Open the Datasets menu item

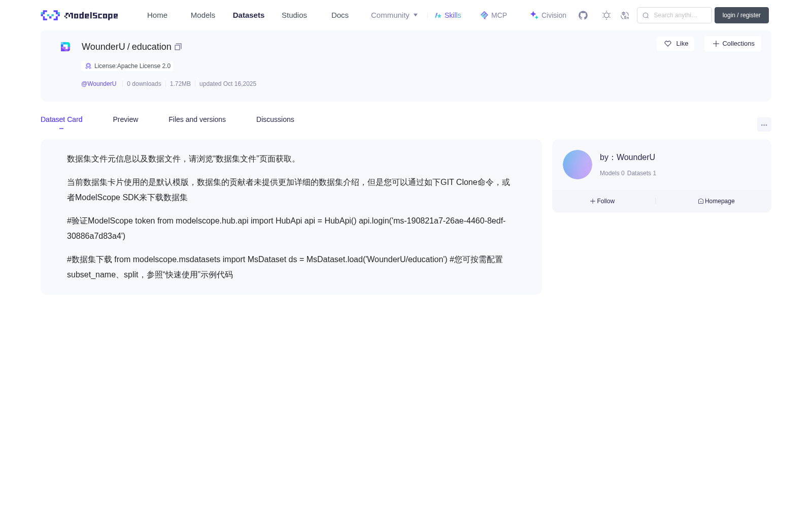point(249,15)
